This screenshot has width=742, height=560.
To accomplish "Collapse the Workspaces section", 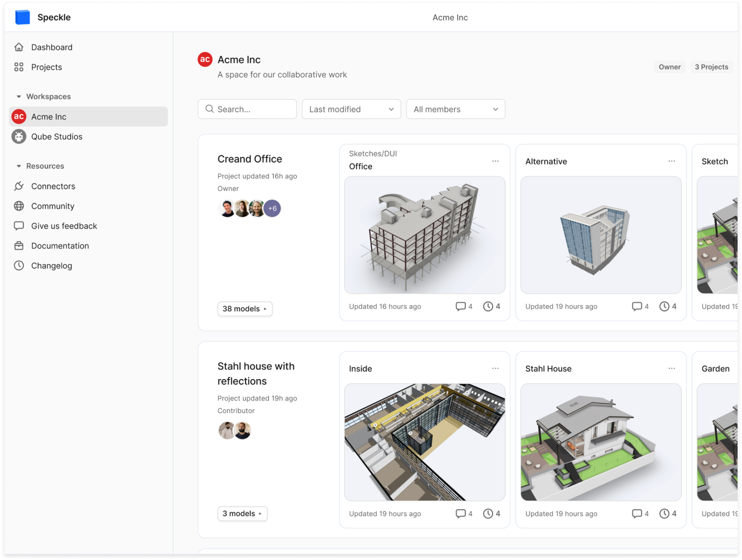I will point(19,97).
